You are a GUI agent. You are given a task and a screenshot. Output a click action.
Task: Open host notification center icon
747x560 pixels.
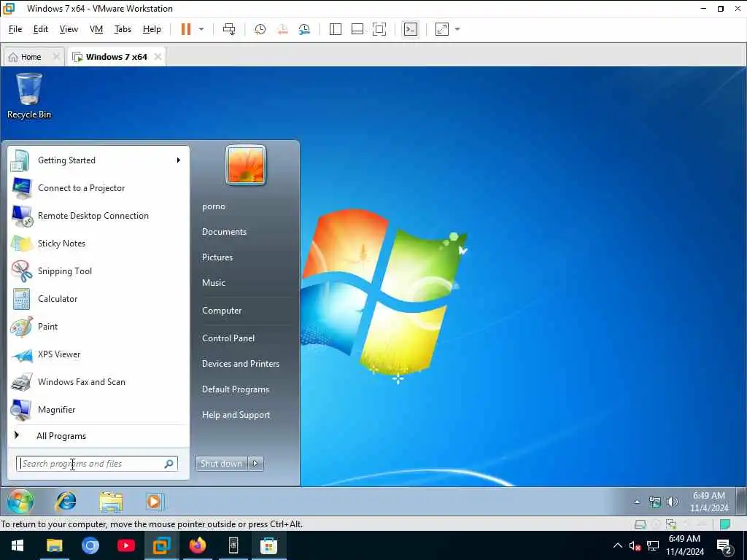click(724, 545)
